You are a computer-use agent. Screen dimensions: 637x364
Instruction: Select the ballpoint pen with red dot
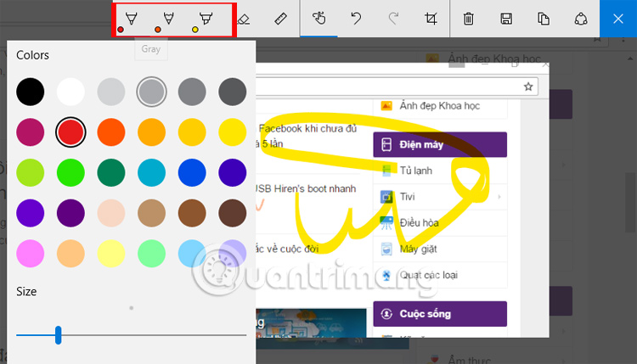point(131,19)
